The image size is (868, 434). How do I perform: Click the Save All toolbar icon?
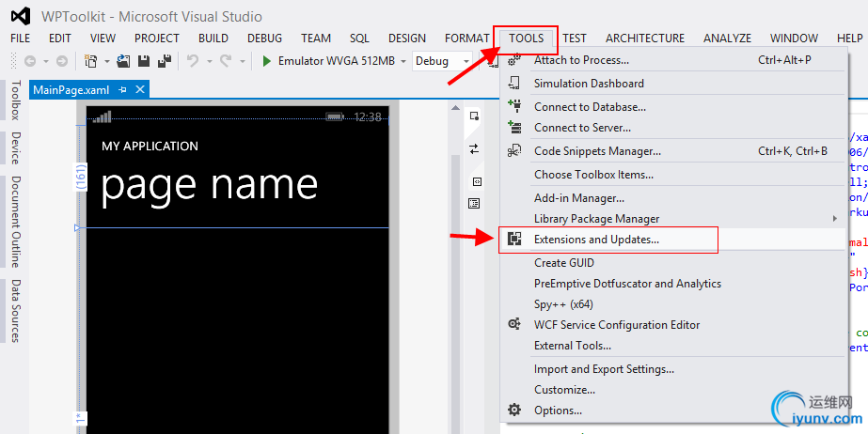point(165,61)
